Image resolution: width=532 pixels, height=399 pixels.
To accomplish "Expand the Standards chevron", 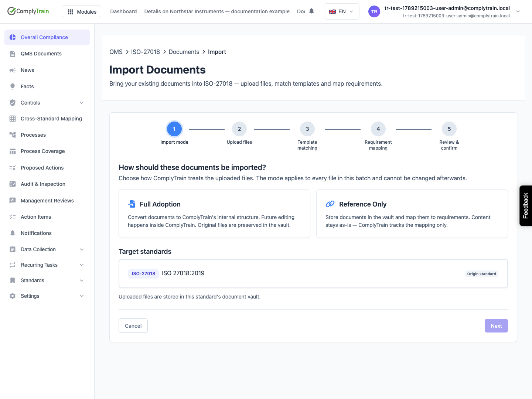I will point(82,280).
